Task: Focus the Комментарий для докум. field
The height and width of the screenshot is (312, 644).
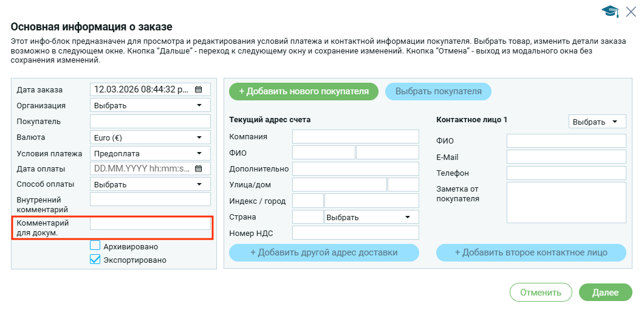Action: [x=150, y=223]
